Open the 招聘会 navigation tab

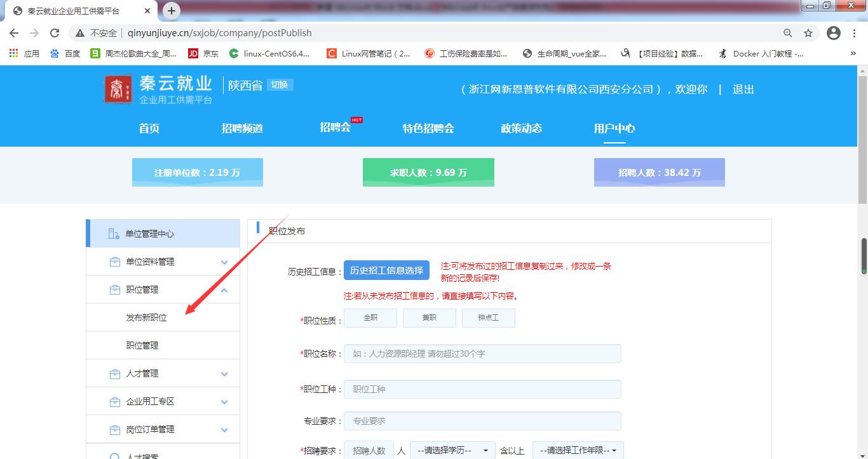pos(336,127)
